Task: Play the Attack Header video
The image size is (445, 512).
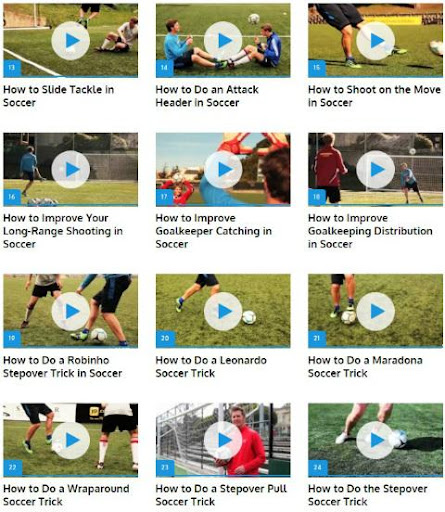Action: [223, 41]
